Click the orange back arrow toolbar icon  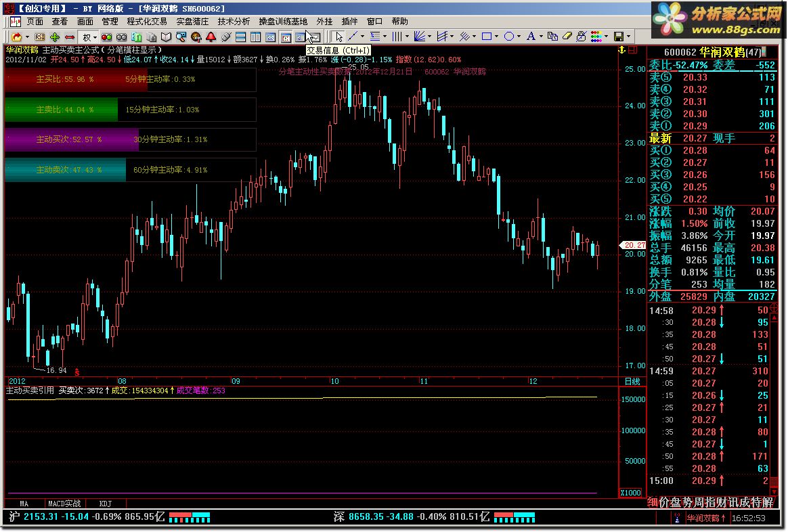(17, 37)
